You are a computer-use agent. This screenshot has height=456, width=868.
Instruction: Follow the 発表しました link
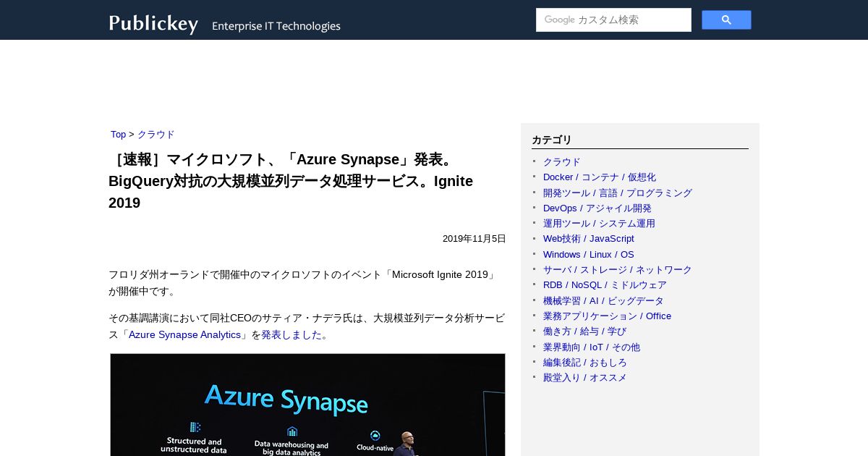(292, 334)
